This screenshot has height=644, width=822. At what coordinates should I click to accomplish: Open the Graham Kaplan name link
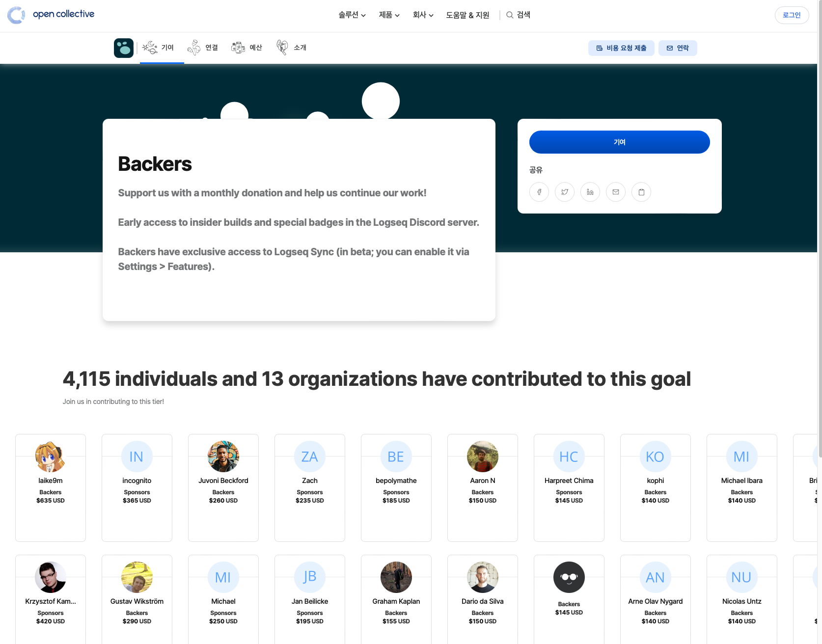[396, 601]
